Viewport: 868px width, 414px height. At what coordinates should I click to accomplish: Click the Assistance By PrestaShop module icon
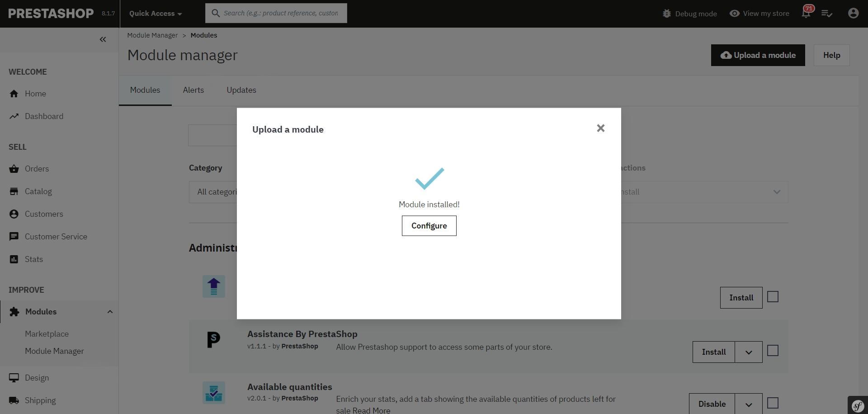pyautogui.click(x=213, y=339)
